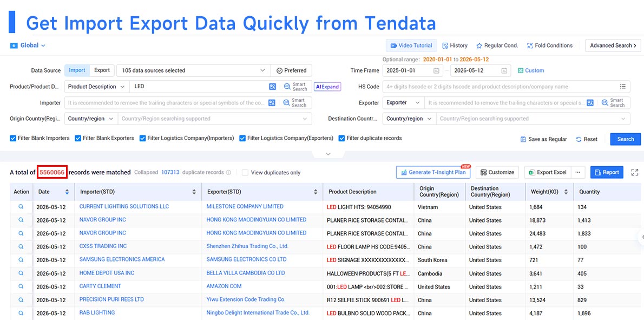The width and height of the screenshot is (644, 320).
Task: Toggle Filter duplicate records checkbox
Action: click(x=341, y=139)
